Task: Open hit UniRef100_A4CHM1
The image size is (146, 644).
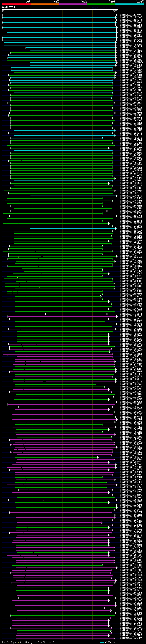Action: tap(131, 565)
